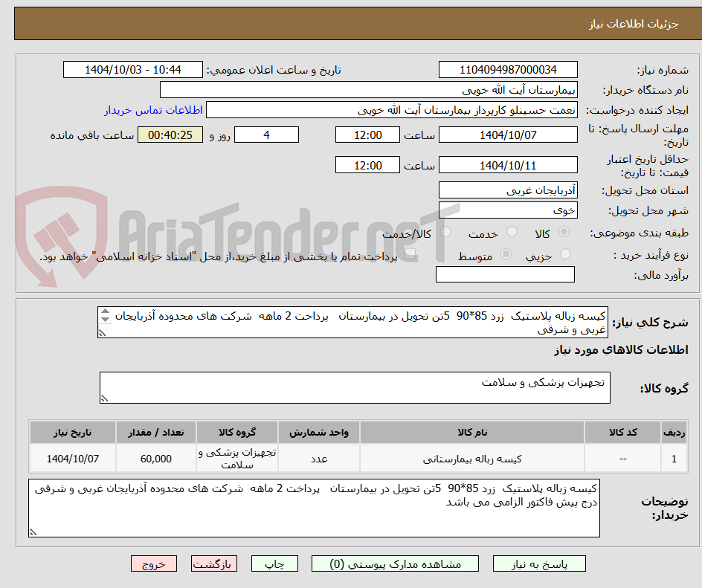
Task: Click the خروج exit button
Action: click(x=154, y=563)
